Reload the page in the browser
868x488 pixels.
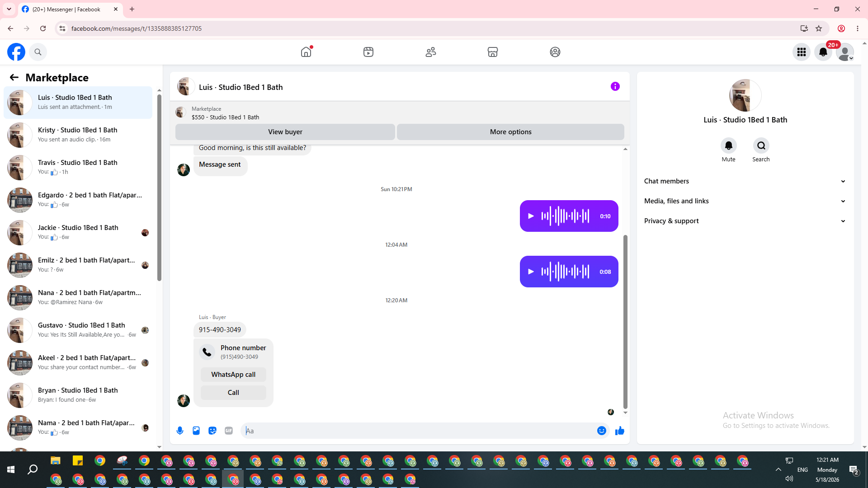coord(43,28)
